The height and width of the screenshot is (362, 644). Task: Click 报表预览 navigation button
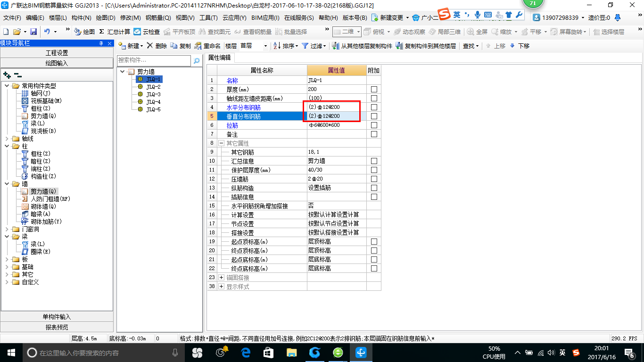click(57, 327)
